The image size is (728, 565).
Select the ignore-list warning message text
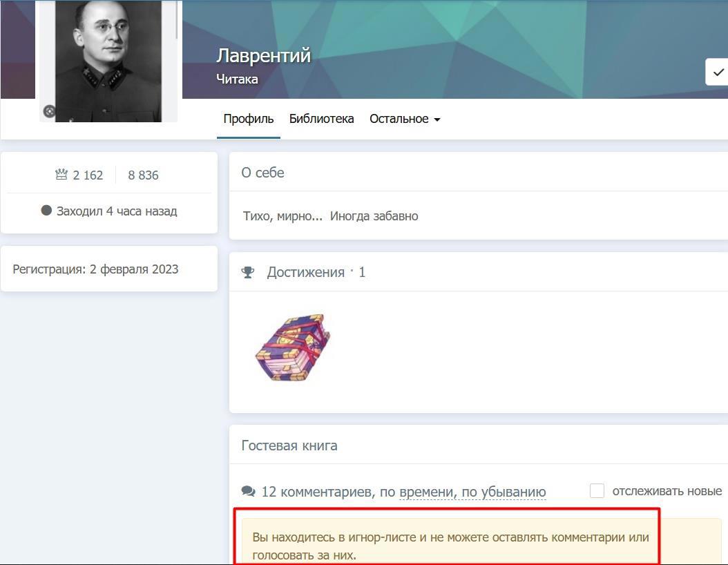[450, 546]
